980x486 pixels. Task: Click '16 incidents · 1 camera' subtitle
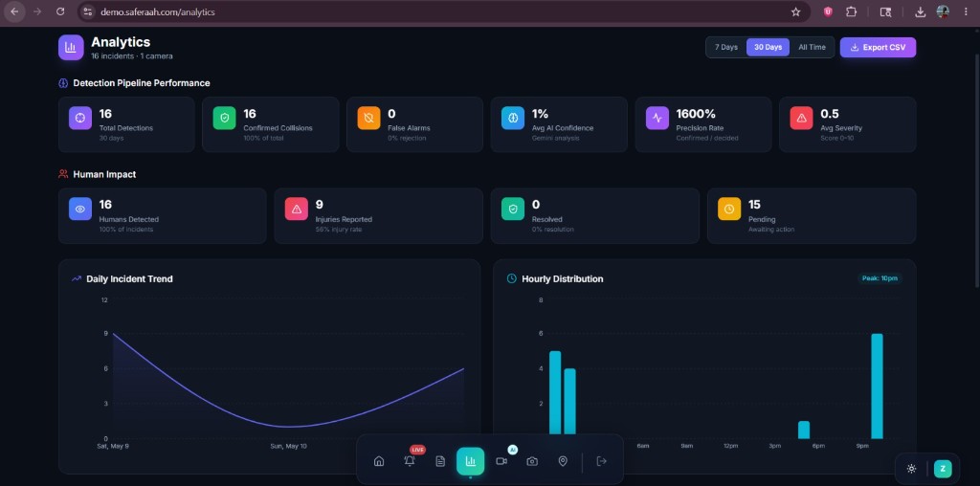[132, 56]
